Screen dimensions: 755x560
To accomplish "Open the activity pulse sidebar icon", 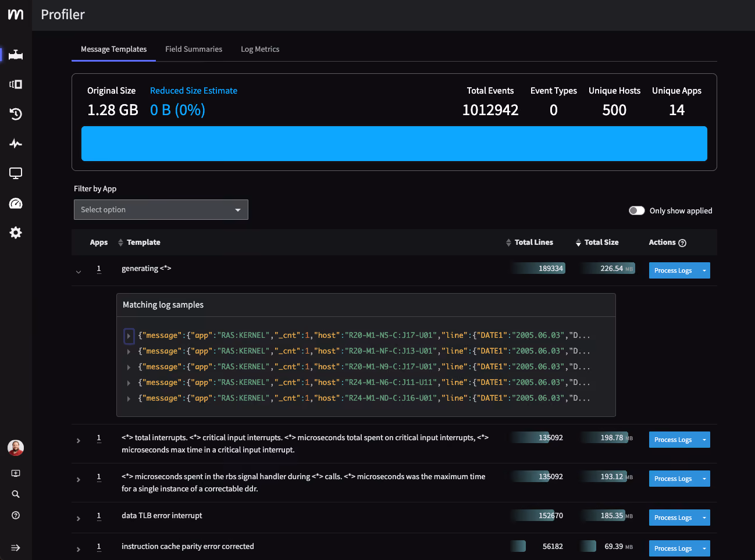I will 16,144.
